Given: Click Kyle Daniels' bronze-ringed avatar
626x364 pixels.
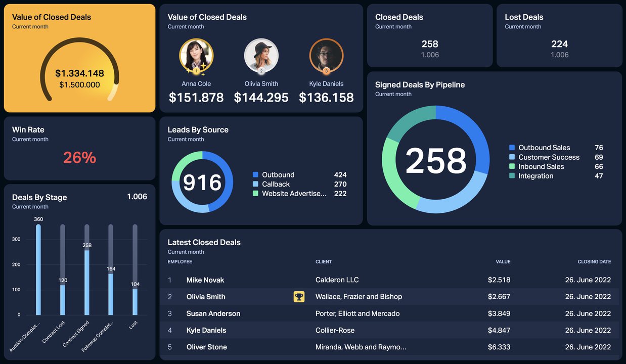Looking at the screenshot, I should pos(326,56).
